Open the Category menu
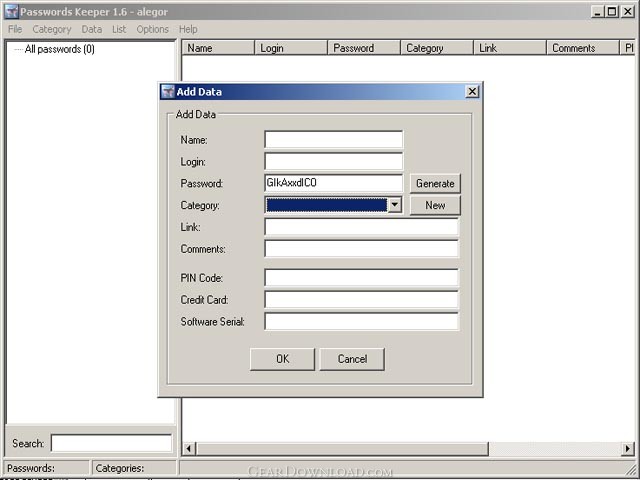The image size is (640, 480). tap(52, 29)
